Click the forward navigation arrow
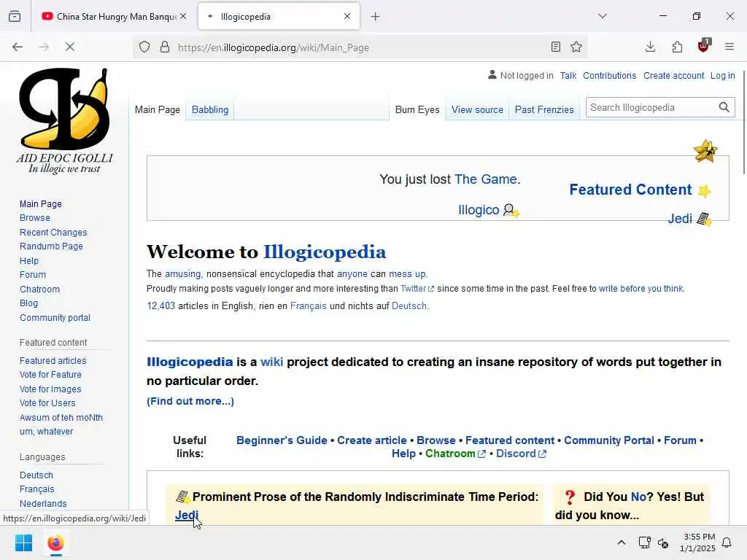This screenshot has height=560, width=747. point(44,47)
